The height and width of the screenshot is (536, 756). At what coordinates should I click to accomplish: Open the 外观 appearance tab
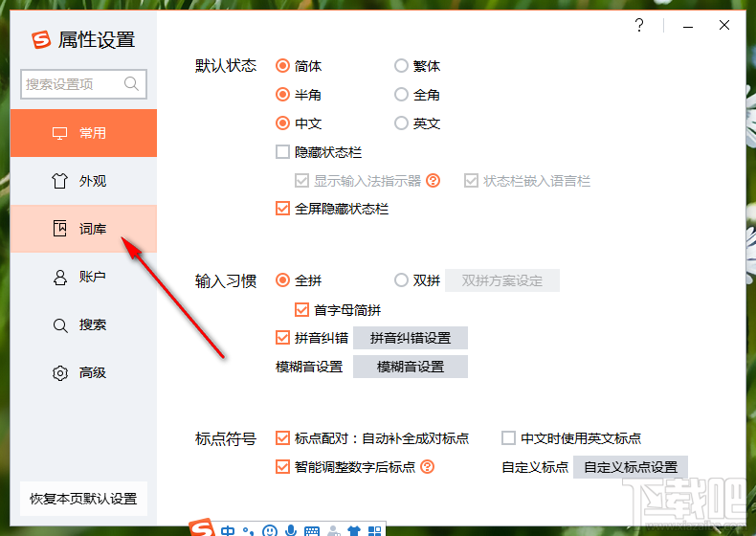83,181
